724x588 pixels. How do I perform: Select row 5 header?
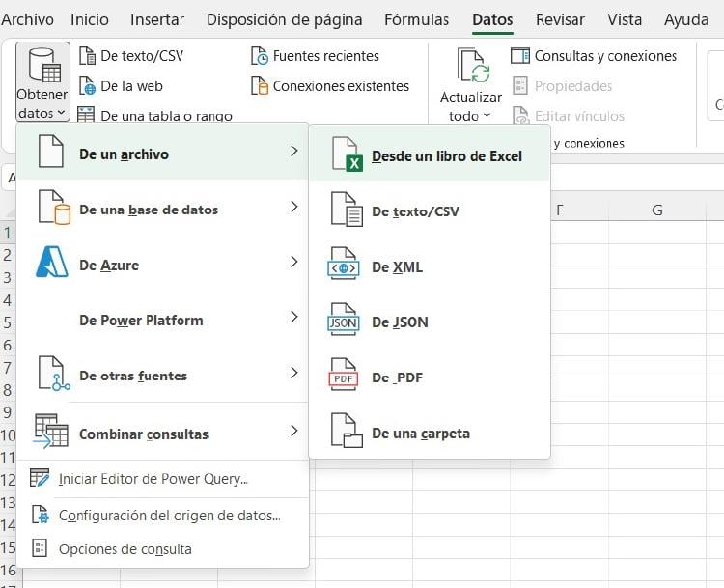tap(8, 322)
